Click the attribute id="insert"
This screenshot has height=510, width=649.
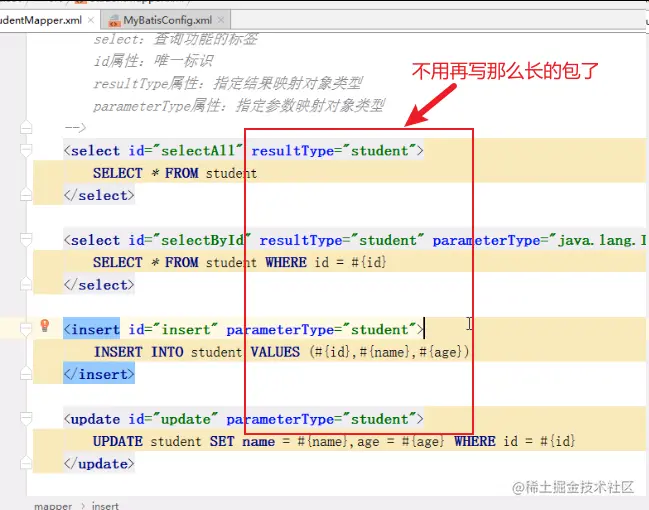[173, 330]
